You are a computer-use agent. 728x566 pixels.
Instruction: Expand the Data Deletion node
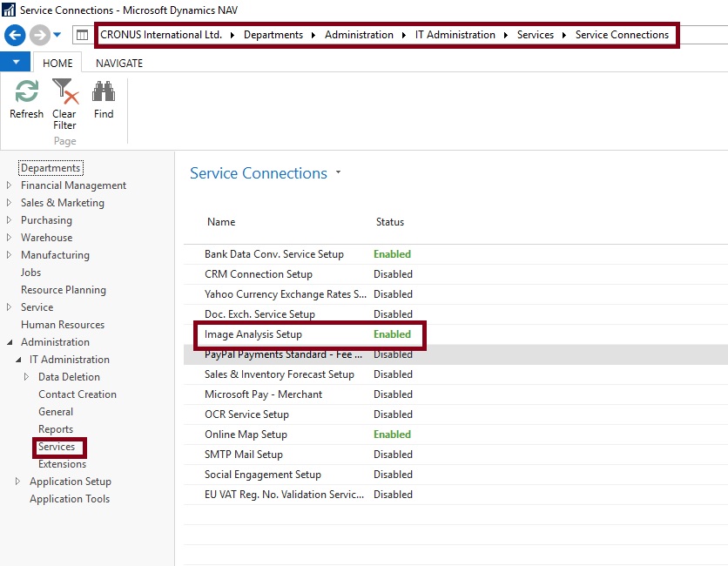(x=27, y=377)
